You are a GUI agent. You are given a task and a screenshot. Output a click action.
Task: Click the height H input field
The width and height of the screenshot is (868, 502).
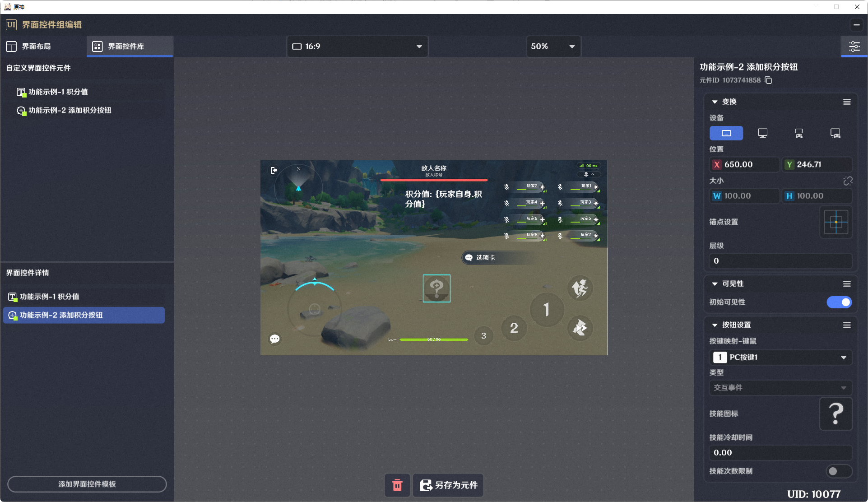tap(817, 196)
